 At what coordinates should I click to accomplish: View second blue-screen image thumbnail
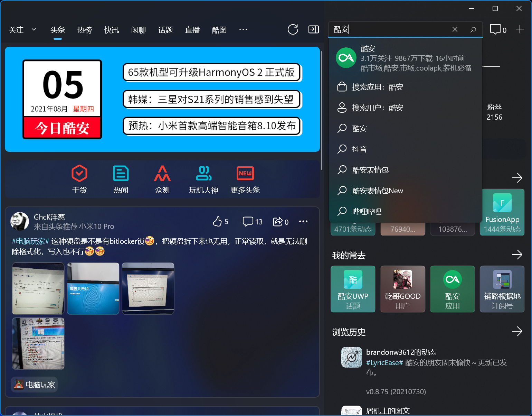point(93,289)
